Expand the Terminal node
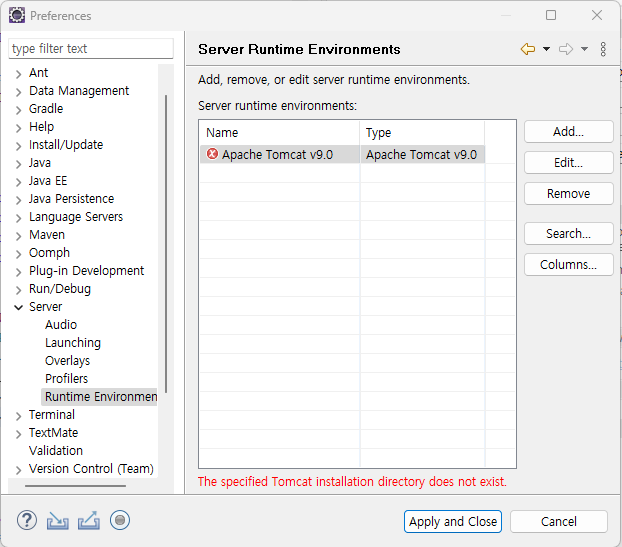Image resolution: width=622 pixels, height=547 pixels. click(x=18, y=416)
